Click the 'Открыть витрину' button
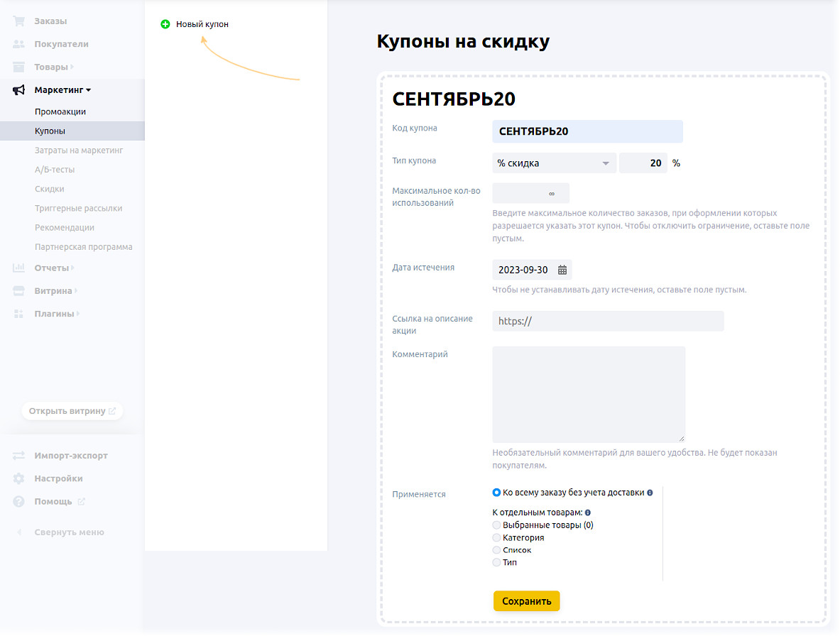The image size is (840, 636). coord(72,411)
